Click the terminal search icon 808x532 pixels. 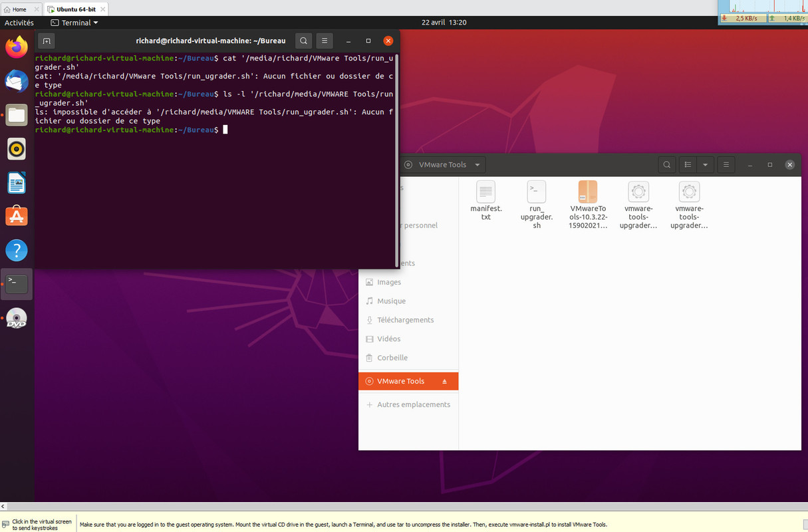[x=303, y=41]
